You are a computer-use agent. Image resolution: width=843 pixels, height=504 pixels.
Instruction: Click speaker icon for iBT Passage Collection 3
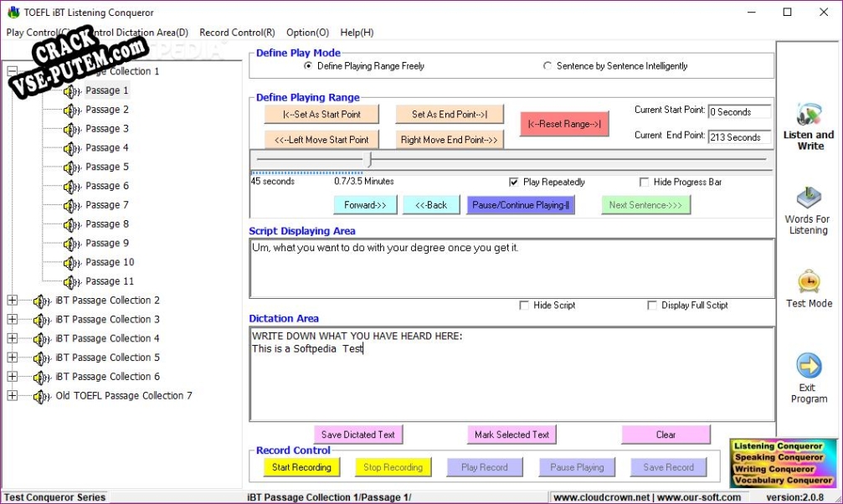[x=42, y=320]
